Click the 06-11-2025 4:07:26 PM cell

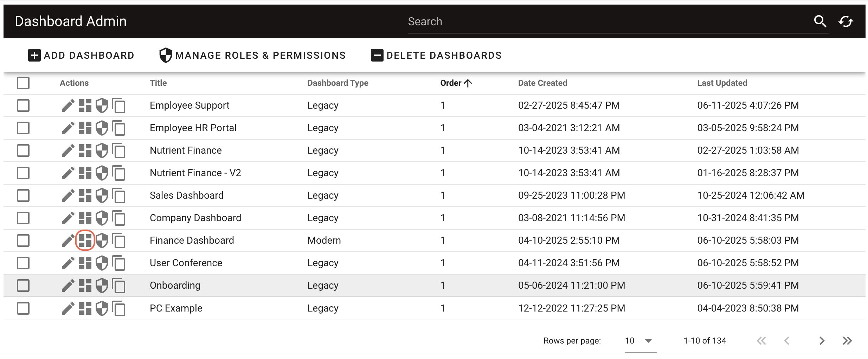748,105
